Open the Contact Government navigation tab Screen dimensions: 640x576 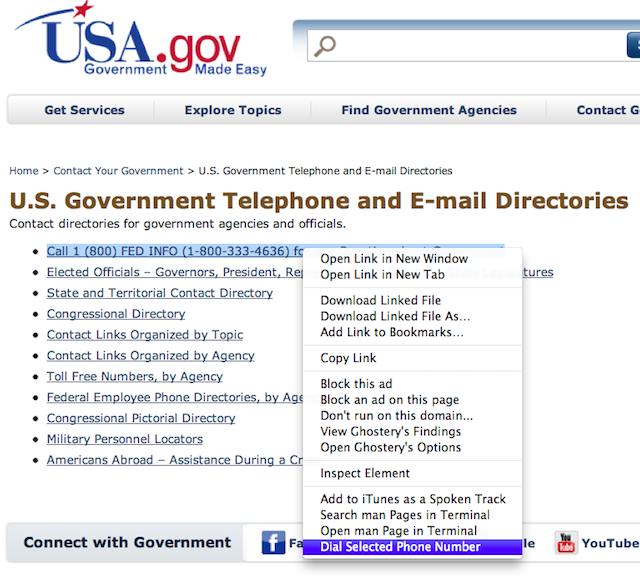(x=607, y=110)
